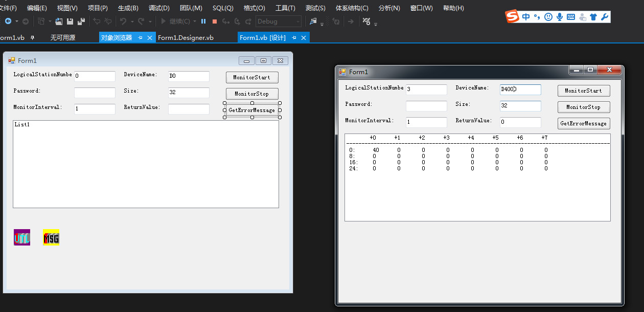
Task: Expand the undo history dropdown arrow
Action: [x=131, y=21]
